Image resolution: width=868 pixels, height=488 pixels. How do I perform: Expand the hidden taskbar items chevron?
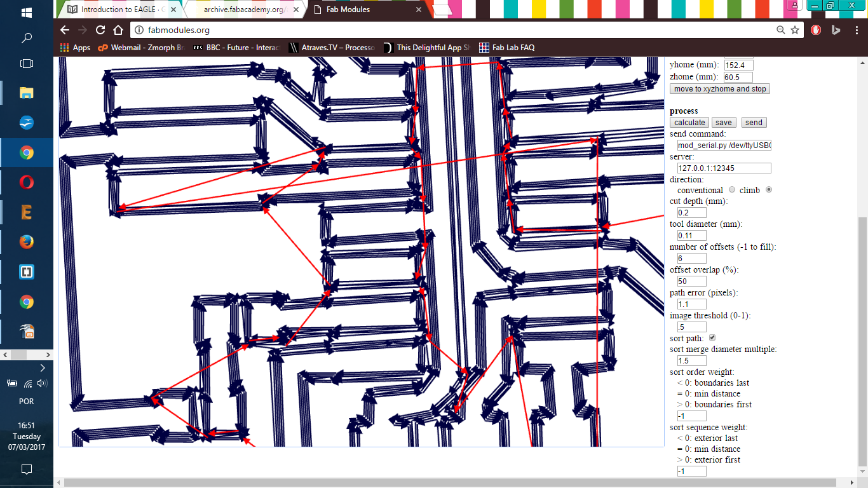coord(43,368)
